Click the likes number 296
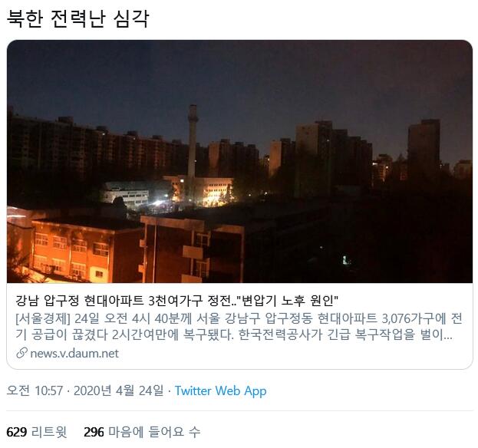478x448 pixels. coord(94,432)
